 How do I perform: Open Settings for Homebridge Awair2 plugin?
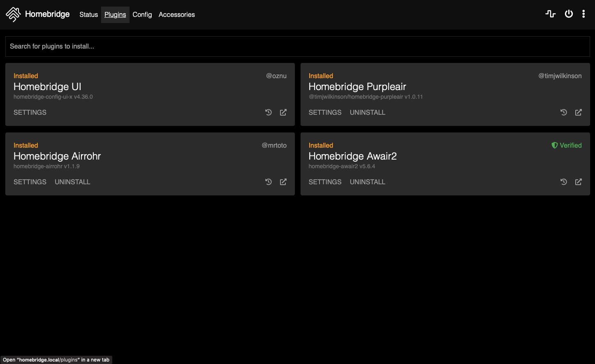(x=325, y=182)
